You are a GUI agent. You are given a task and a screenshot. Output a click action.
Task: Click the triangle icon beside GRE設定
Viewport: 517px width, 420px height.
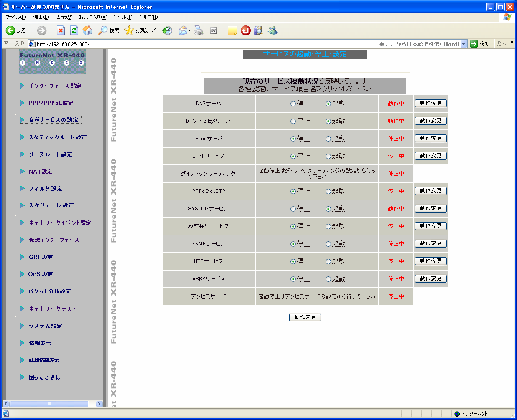(x=23, y=257)
